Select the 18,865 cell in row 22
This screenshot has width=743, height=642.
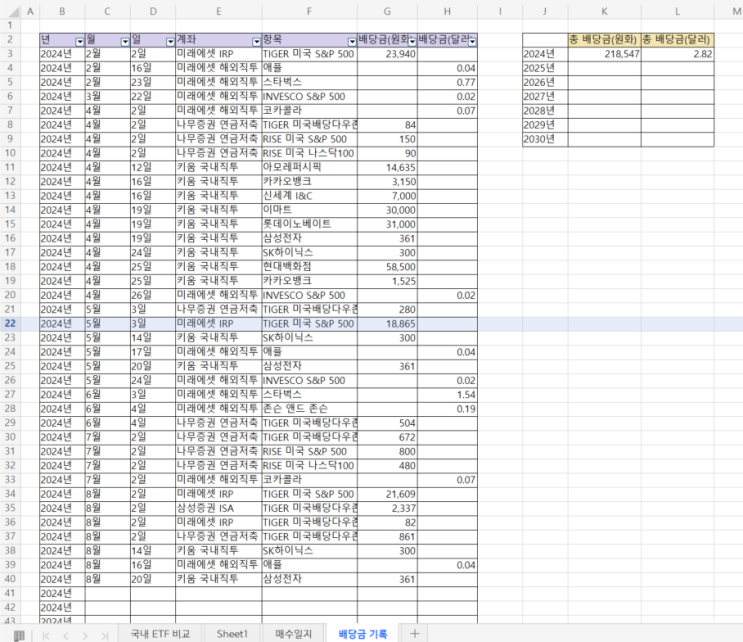pyautogui.click(x=387, y=324)
